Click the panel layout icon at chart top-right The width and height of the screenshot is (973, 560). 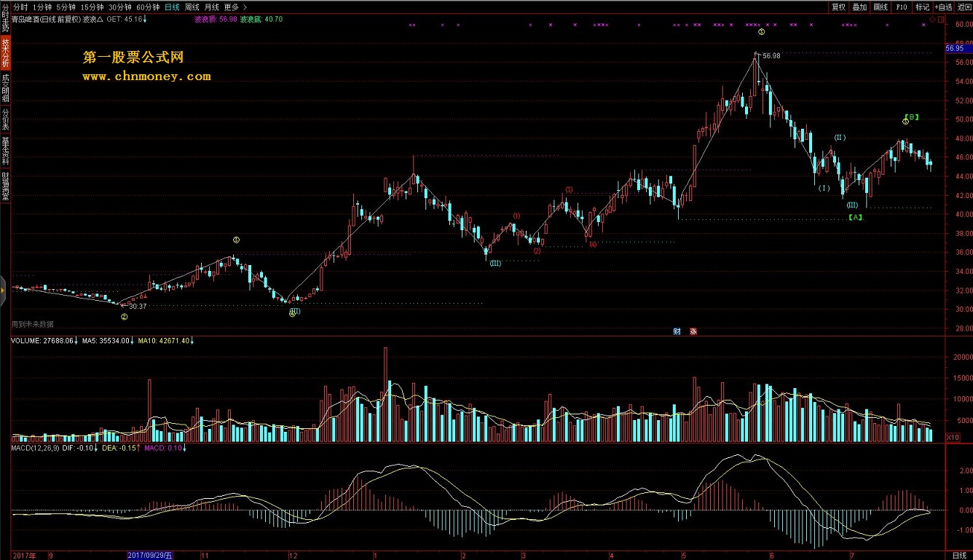[x=940, y=19]
